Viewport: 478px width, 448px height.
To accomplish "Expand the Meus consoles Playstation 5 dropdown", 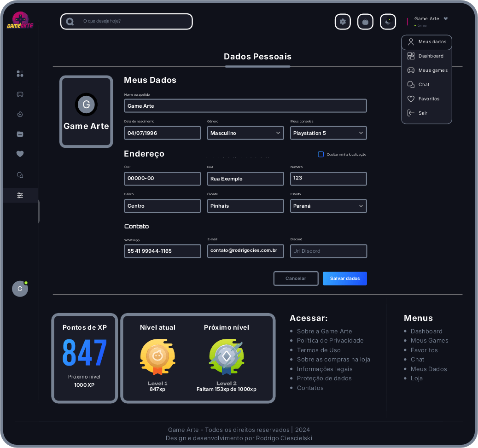I will (328, 133).
